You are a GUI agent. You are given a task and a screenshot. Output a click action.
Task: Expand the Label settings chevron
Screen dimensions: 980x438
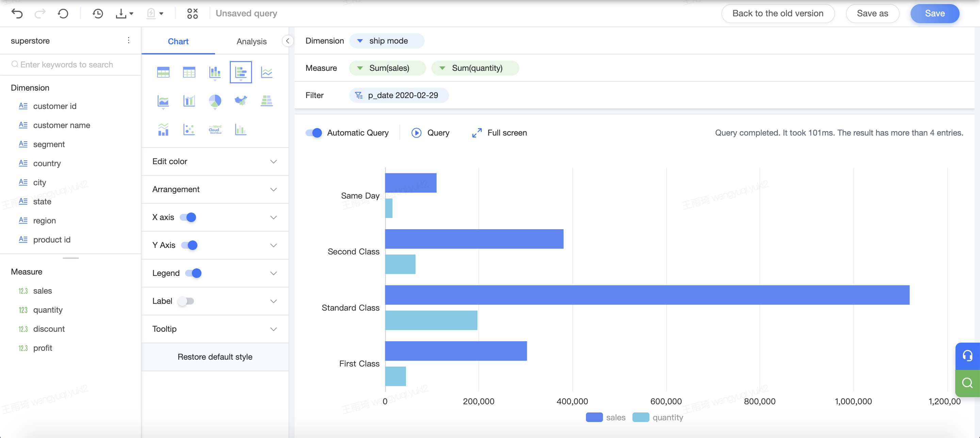274,301
